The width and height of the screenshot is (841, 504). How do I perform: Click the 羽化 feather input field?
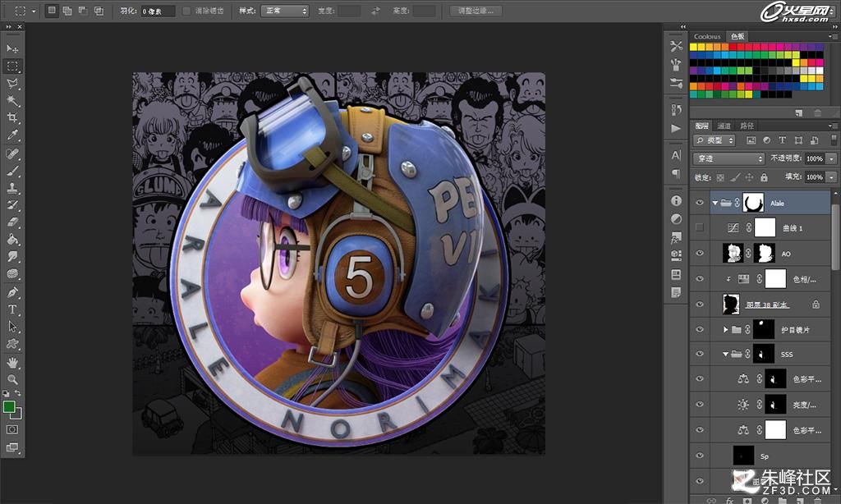(158, 11)
